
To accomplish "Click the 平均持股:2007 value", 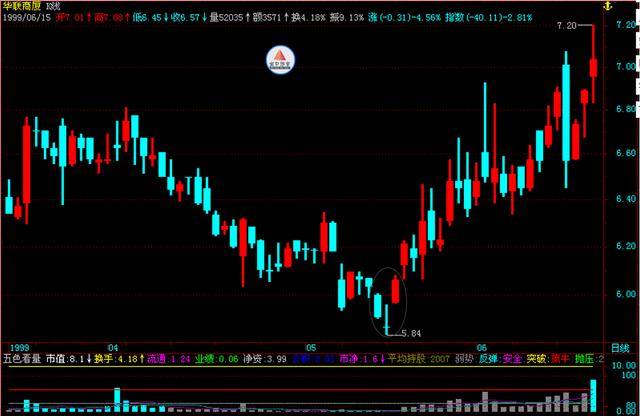I will coord(419,359).
